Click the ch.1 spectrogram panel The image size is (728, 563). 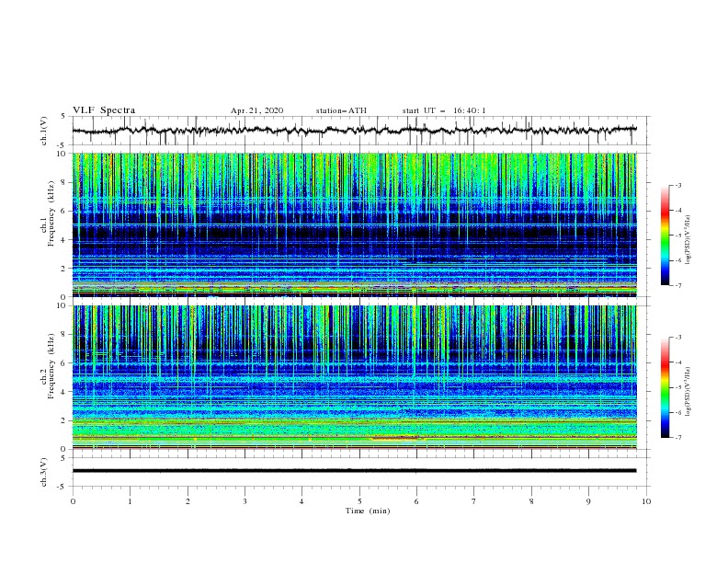click(x=354, y=224)
